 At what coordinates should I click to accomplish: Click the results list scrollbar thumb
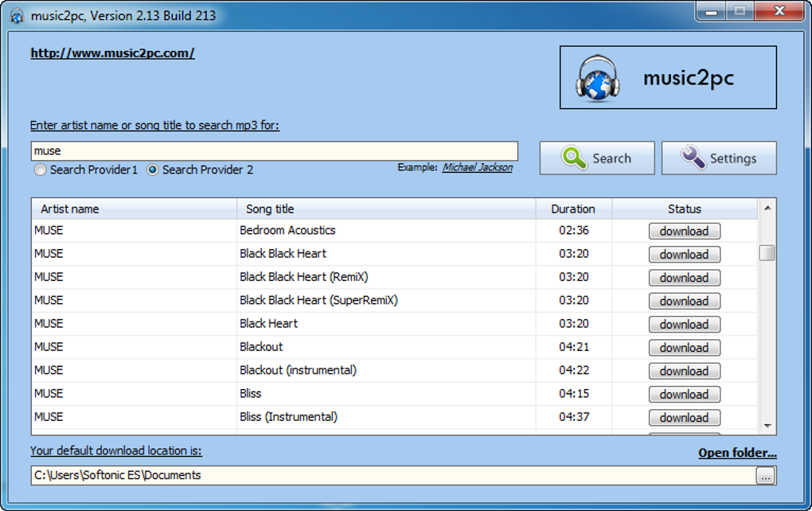(x=767, y=253)
